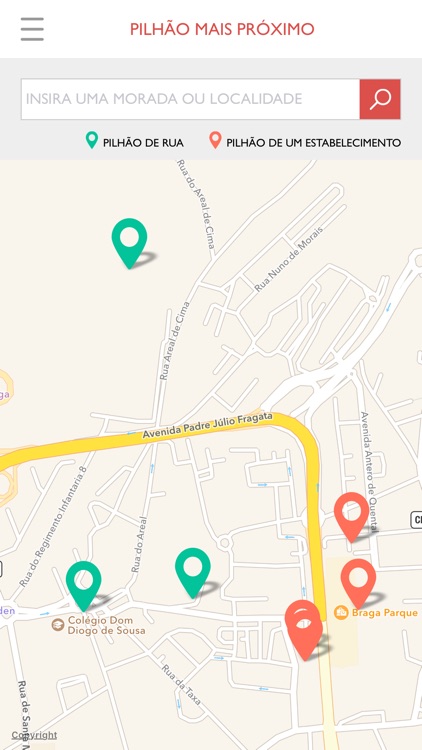Tap the Rua Nuno de Morais street label

[289, 259]
